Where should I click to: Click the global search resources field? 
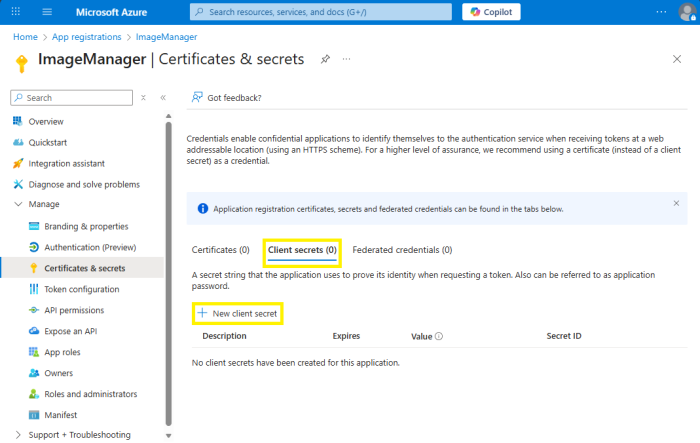[x=320, y=12]
